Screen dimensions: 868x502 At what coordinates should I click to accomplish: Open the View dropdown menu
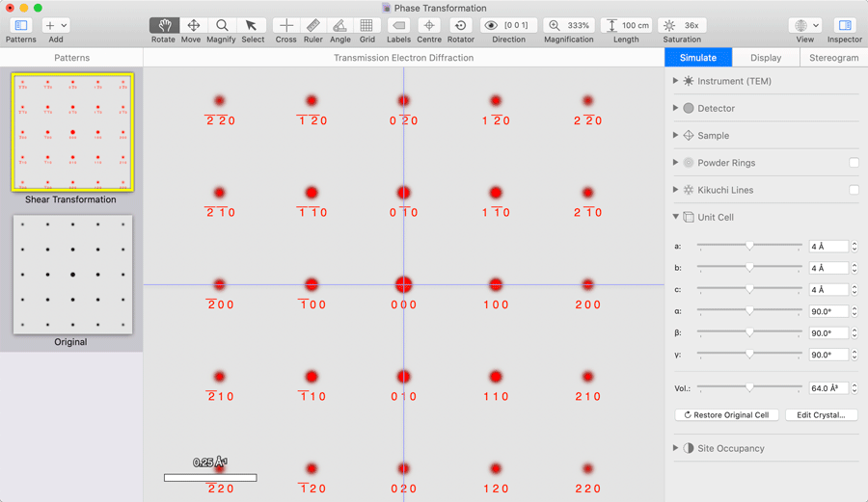(x=804, y=25)
